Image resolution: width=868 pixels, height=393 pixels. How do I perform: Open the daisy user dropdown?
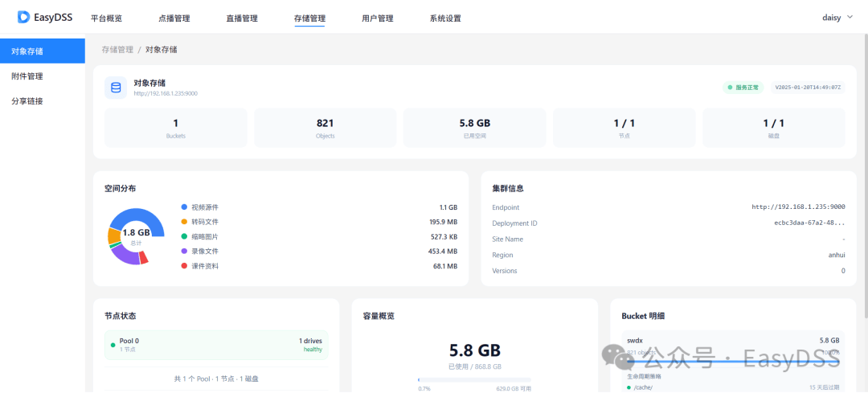[x=837, y=18]
